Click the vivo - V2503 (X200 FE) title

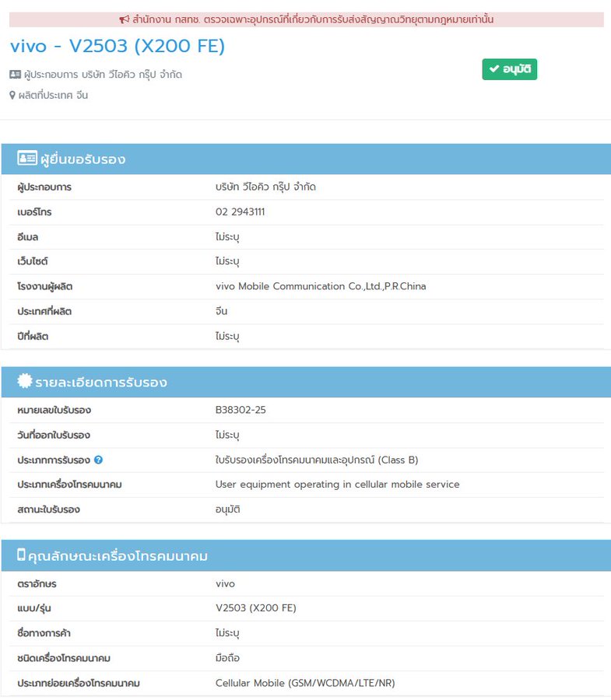pos(117,47)
